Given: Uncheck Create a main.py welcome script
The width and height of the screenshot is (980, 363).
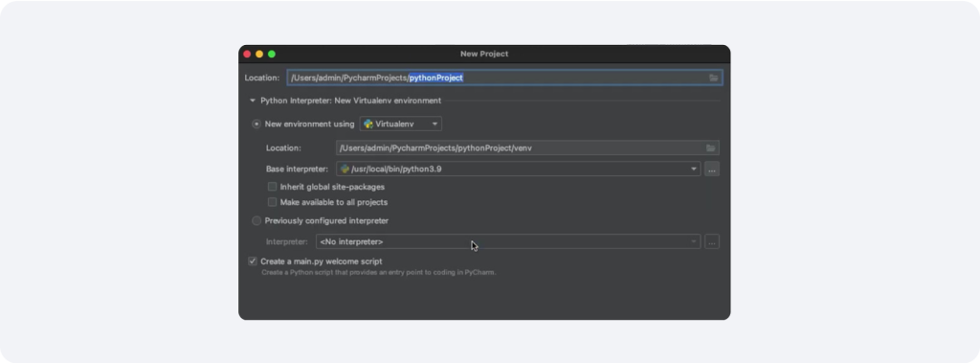Looking at the screenshot, I should click(x=253, y=261).
